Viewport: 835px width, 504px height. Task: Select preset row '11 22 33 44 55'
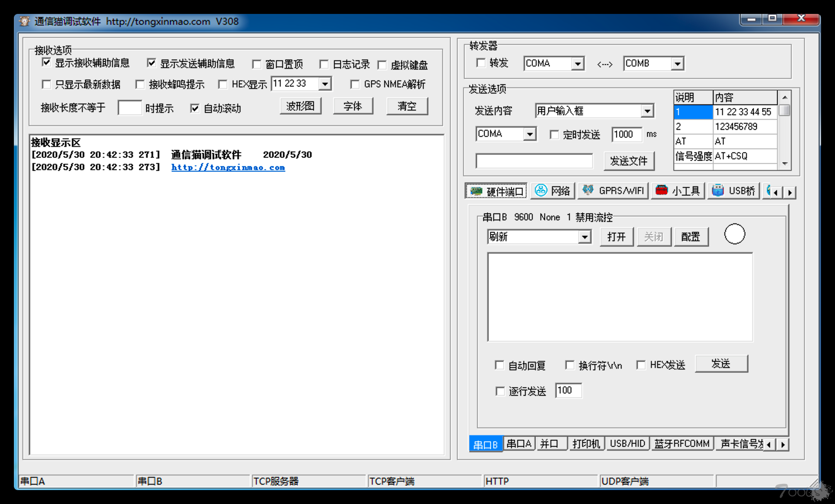click(x=726, y=112)
